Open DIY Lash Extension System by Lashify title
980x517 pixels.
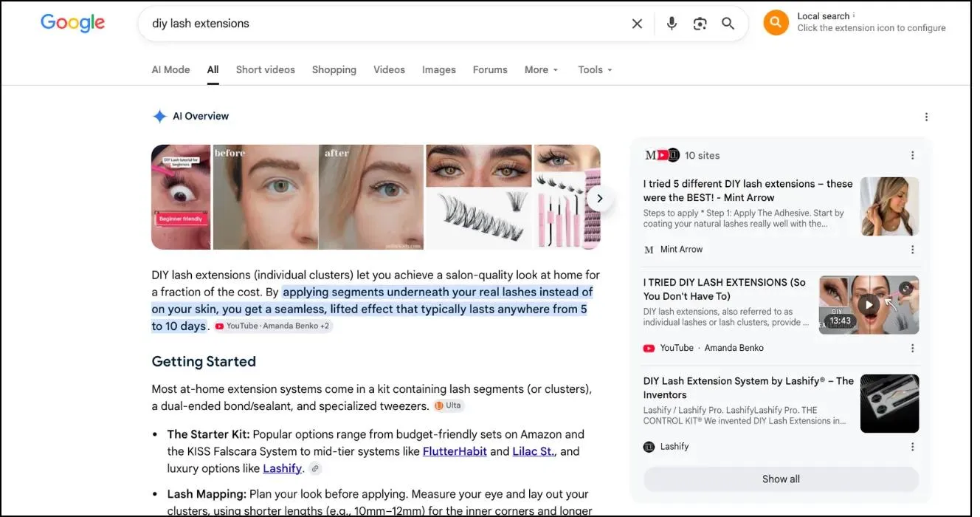[x=748, y=388]
